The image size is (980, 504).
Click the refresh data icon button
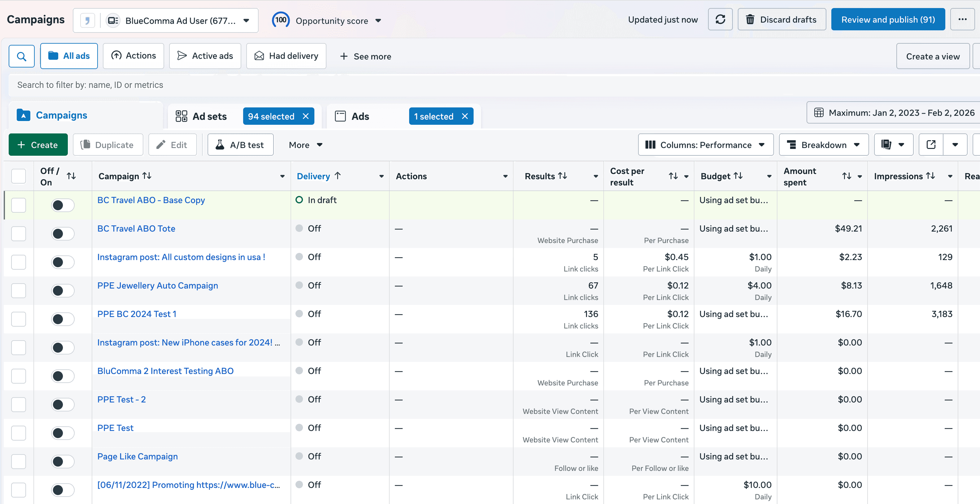pyautogui.click(x=720, y=20)
